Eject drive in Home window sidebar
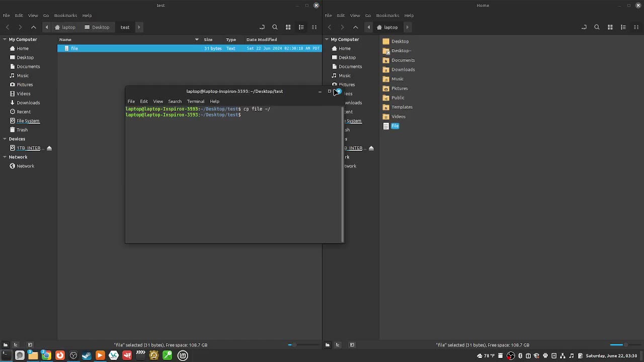 (371, 148)
